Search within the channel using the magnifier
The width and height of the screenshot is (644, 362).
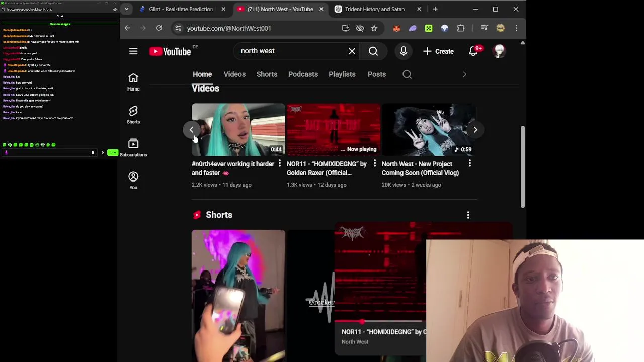point(407,74)
